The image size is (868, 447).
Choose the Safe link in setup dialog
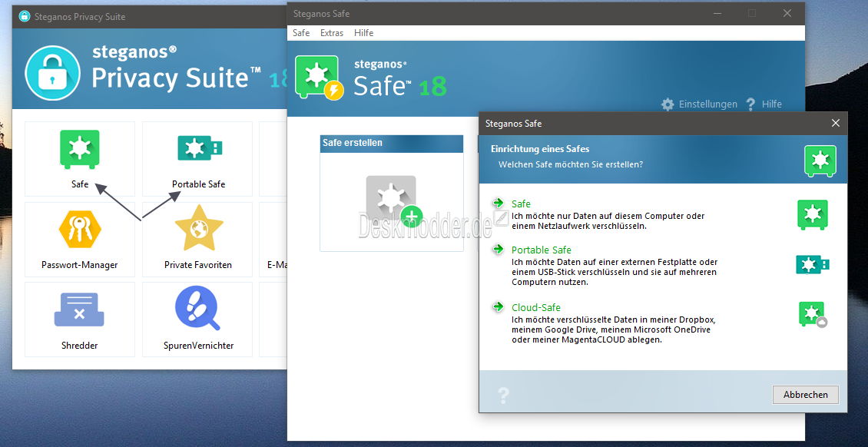coord(521,204)
